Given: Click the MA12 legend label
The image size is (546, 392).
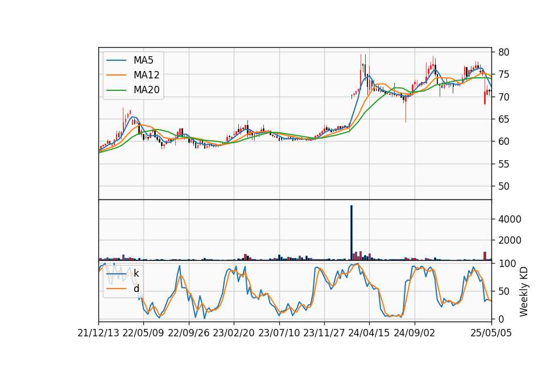Looking at the screenshot, I should [146, 75].
